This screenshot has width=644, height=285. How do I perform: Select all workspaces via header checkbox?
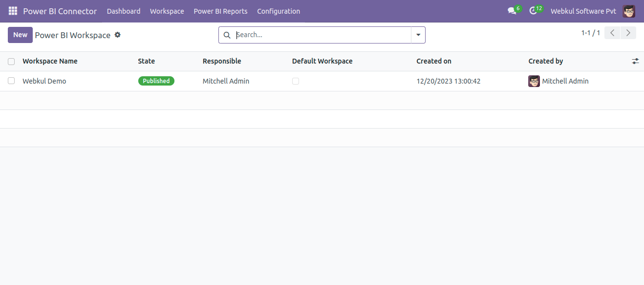pyautogui.click(x=11, y=61)
